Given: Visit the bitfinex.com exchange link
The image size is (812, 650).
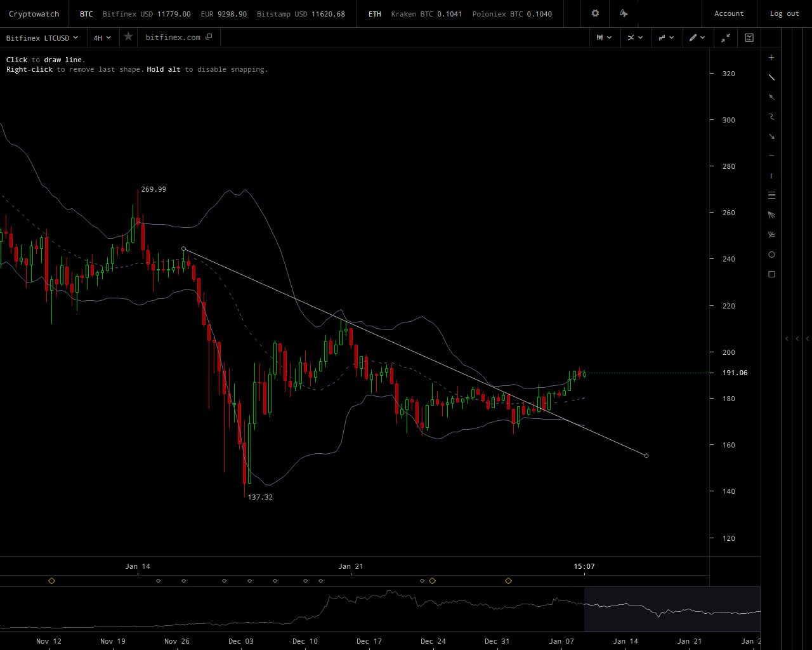Looking at the screenshot, I should (x=173, y=37).
